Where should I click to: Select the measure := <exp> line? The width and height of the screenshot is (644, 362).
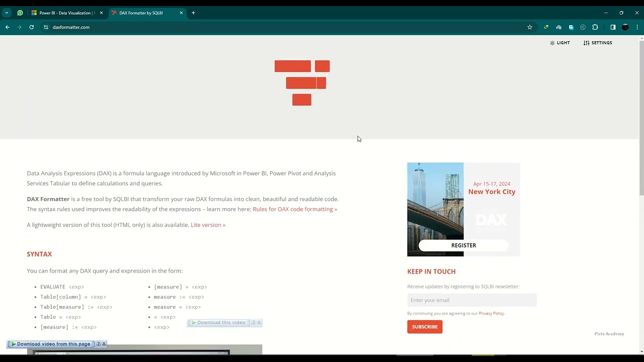pos(179,297)
